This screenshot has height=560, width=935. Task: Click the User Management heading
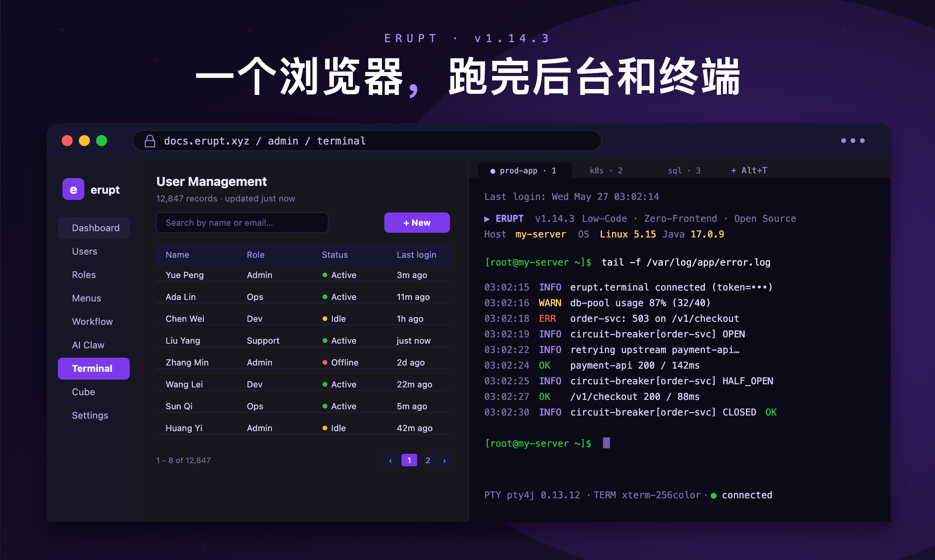pos(212,182)
